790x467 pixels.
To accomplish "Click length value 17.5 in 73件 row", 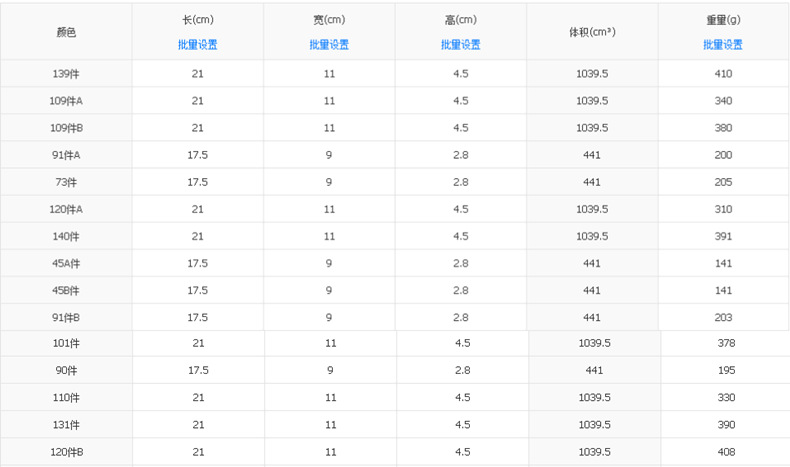I will [198, 182].
